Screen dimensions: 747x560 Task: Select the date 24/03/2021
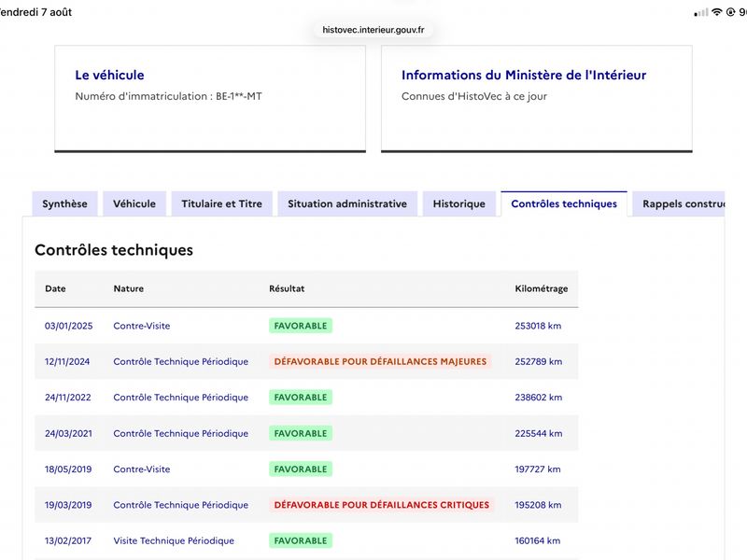[x=68, y=433]
